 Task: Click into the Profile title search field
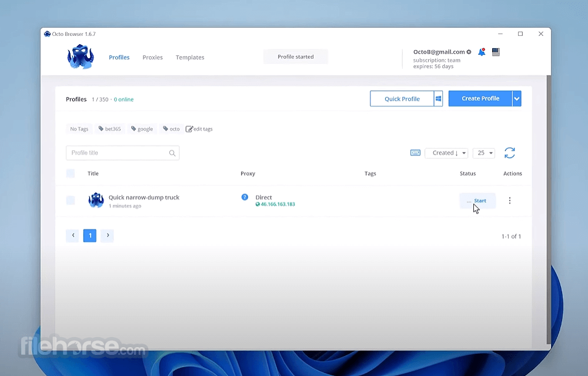point(123,153)
